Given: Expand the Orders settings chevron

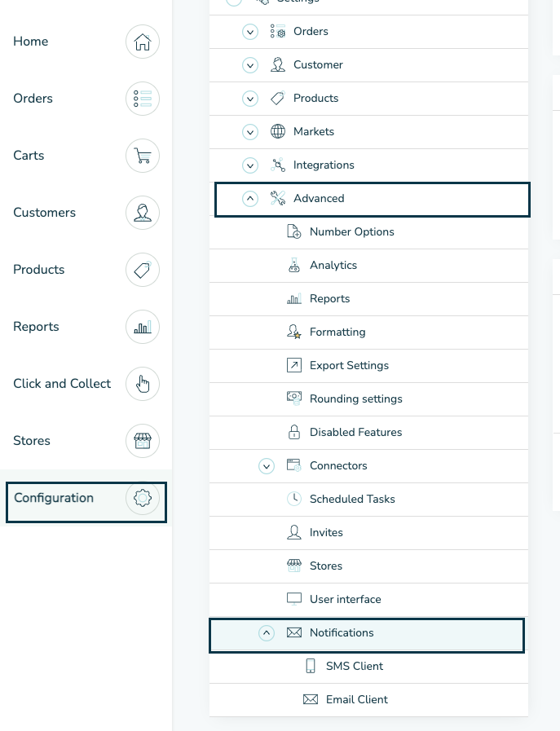Looking at the screenshot, I should (250, 32).
